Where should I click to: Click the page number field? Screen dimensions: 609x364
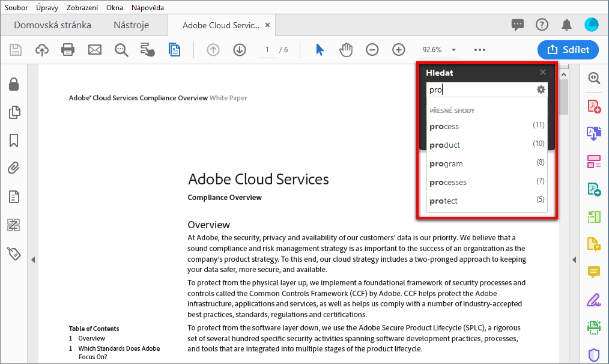[267, 50]
